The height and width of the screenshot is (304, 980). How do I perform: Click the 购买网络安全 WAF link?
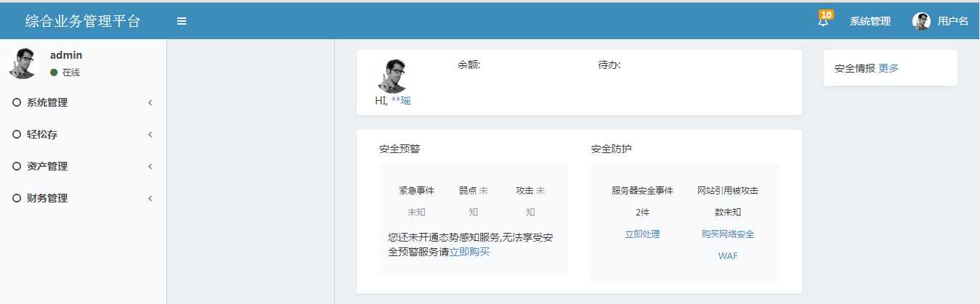coord(728,245)
